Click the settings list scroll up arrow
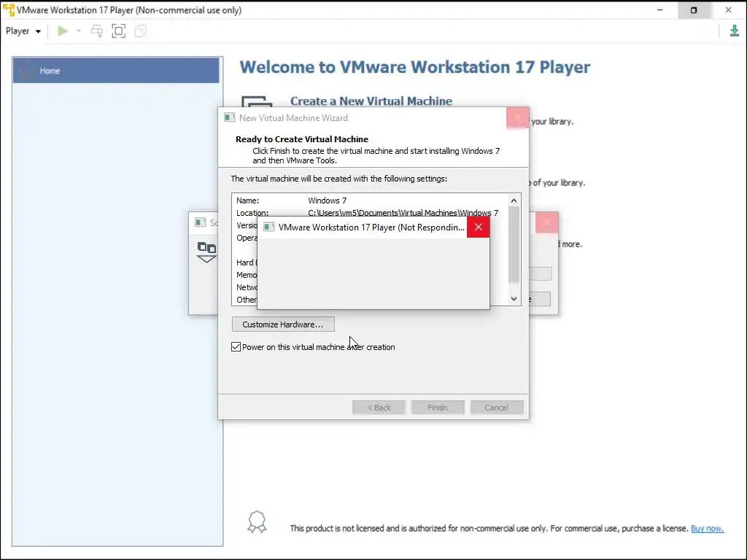Screen dimensions: 747x560 514,201
